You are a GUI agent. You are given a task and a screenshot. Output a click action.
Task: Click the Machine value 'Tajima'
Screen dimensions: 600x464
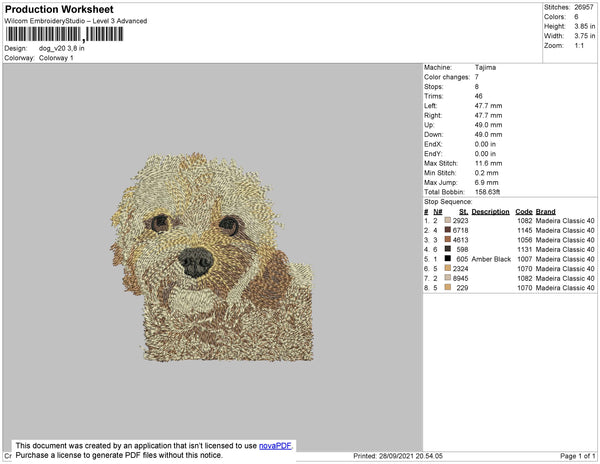pos(485,67)
